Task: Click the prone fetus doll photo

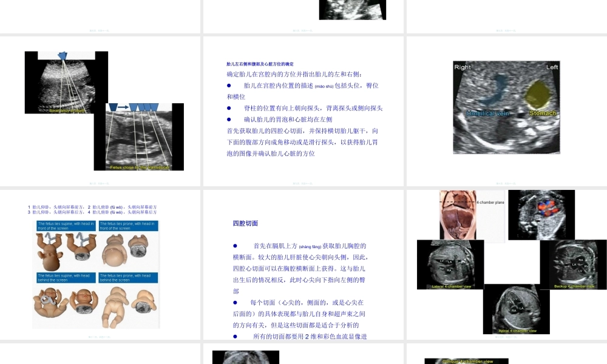Action: pyautogui.click(x=116, y=250)
